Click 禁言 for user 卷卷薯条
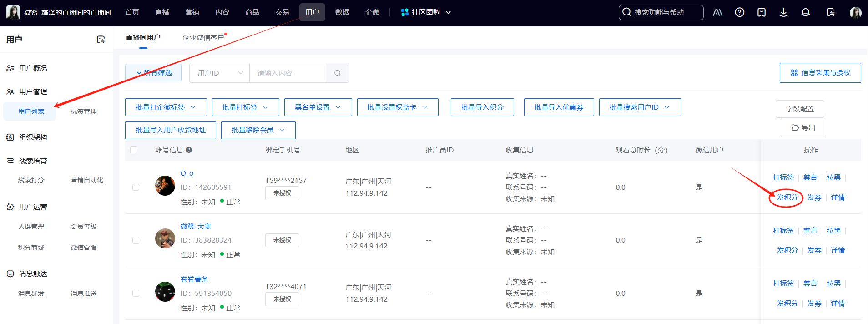Screen dimensions: 868x324 810,283
